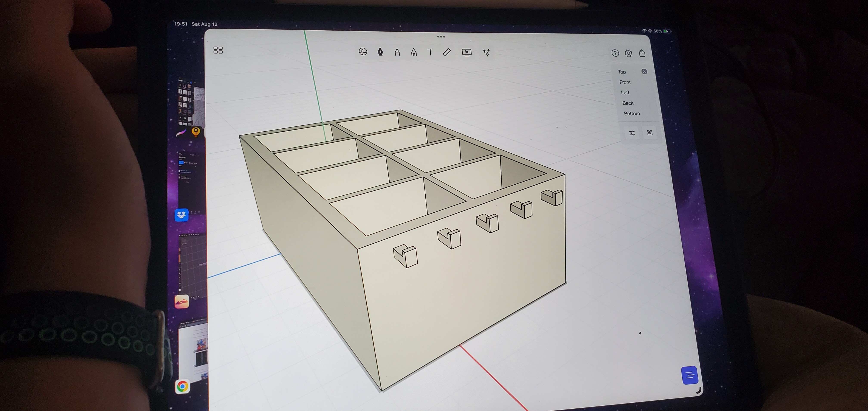Image resolution: width=868 pixels, height=411 pixels.
Task: Choose the Text tool (T)
Action: coord(430,52)
